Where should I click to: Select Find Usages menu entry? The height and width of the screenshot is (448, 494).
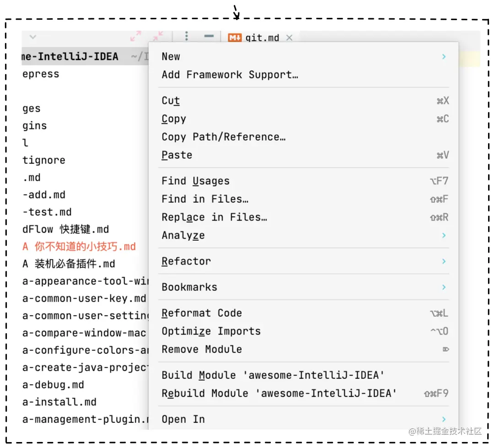point(304,181)
